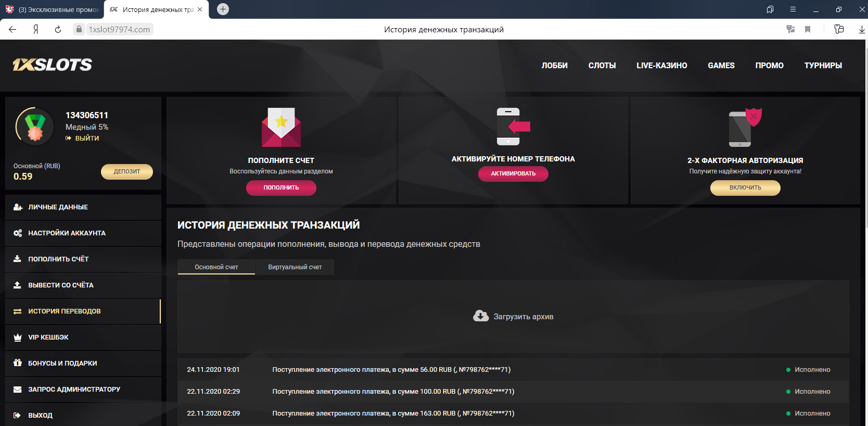Select the Основной счет tab
Screen dimensions: 868x426
tap(216, 267)
